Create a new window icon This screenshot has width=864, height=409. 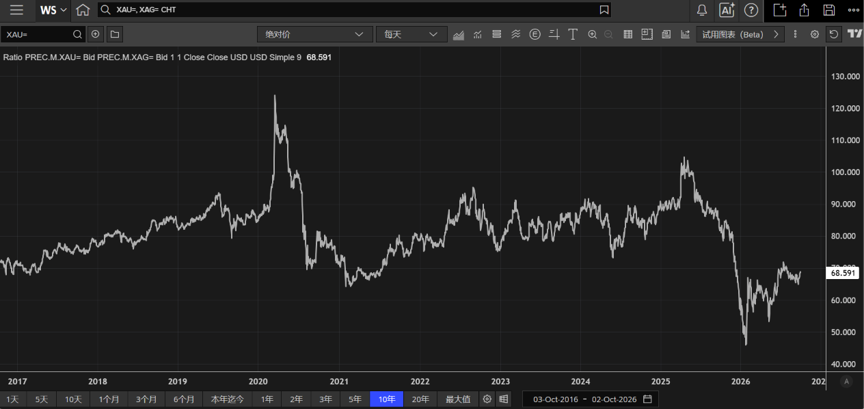point(779,10)
